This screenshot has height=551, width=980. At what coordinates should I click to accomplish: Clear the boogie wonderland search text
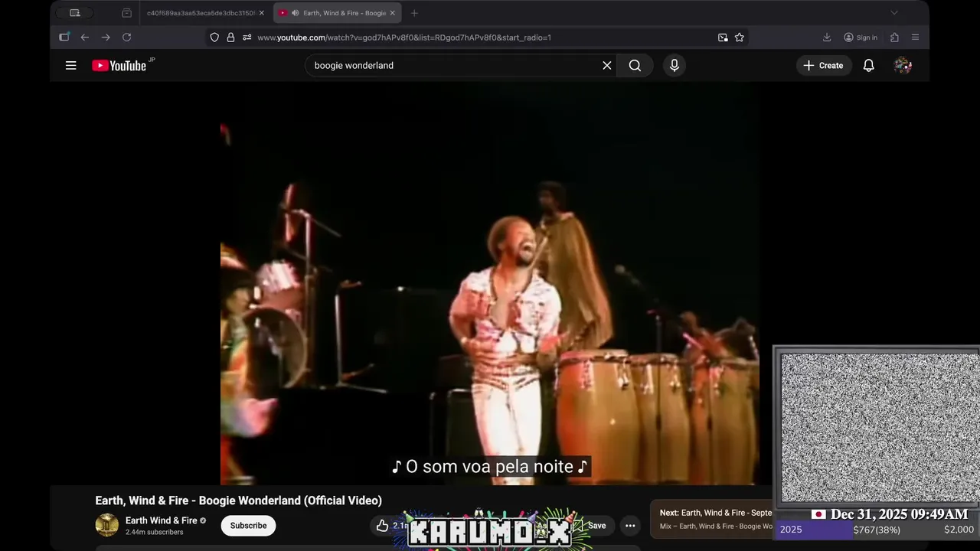[607, 66]
